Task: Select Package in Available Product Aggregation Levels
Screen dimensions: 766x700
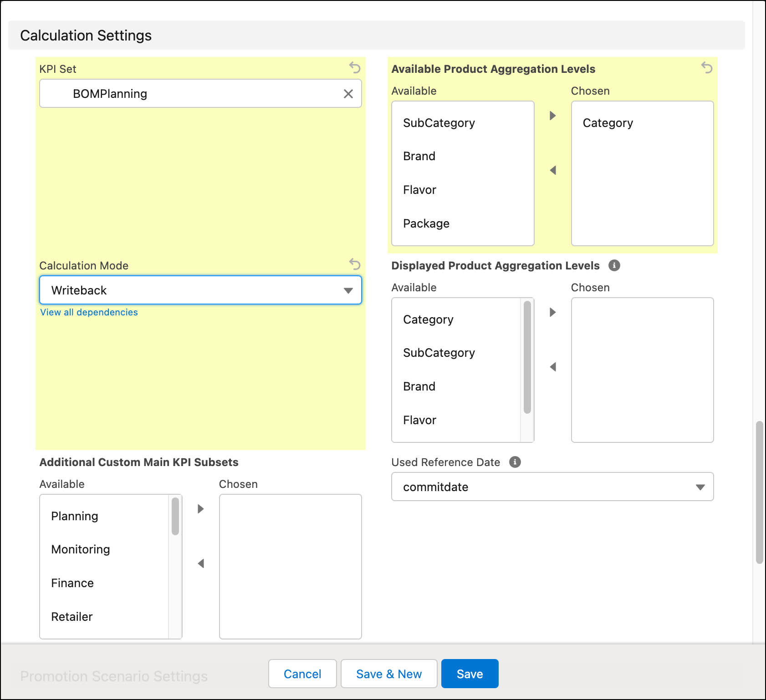Action: pos(463,223)
